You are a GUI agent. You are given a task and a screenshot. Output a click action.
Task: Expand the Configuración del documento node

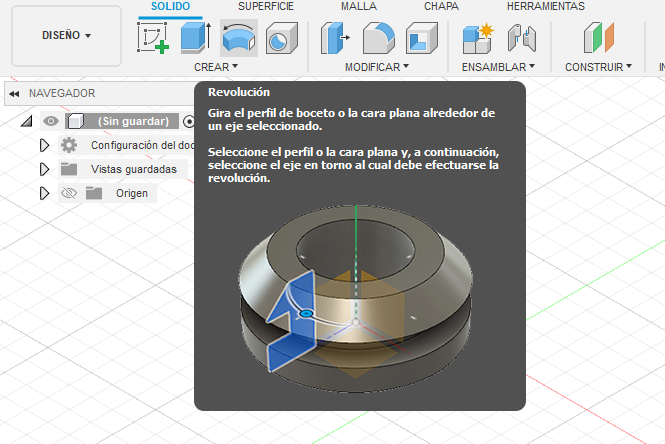(44, 145)
